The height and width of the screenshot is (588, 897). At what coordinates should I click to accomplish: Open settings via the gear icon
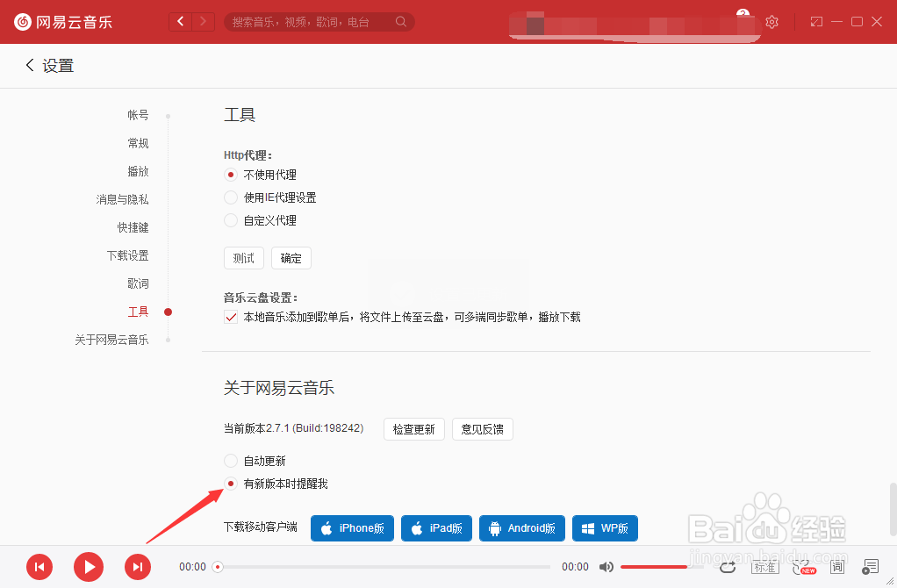tap(771, 22)
